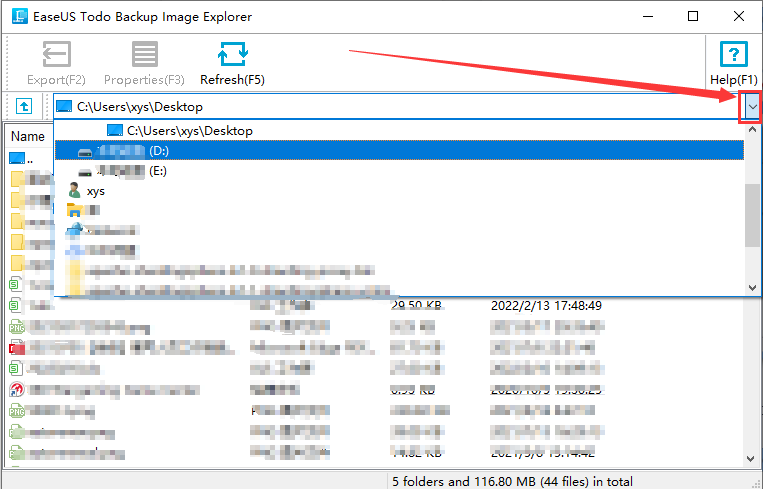763x489 pixels.
Task: Open Properties(F3) from the toolbar
Action: pos(145,63)
